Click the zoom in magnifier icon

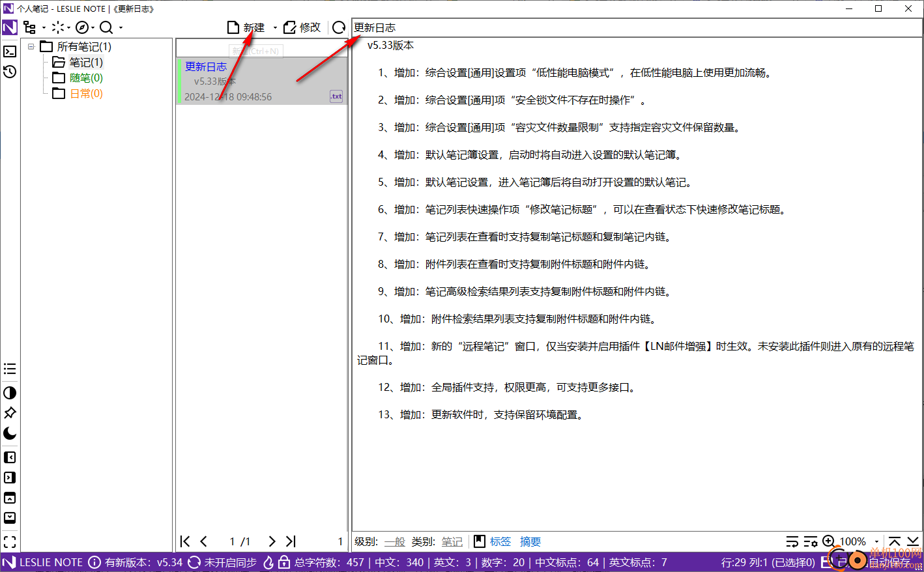point(829,541)
